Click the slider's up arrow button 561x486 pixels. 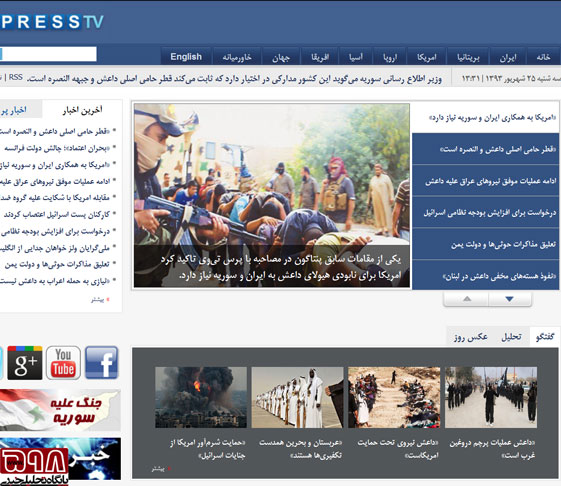466,299
